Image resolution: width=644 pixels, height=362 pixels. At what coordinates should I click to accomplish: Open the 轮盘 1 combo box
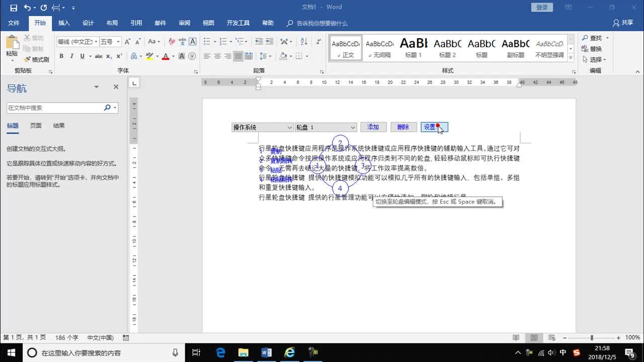click(x=326, y=127)
